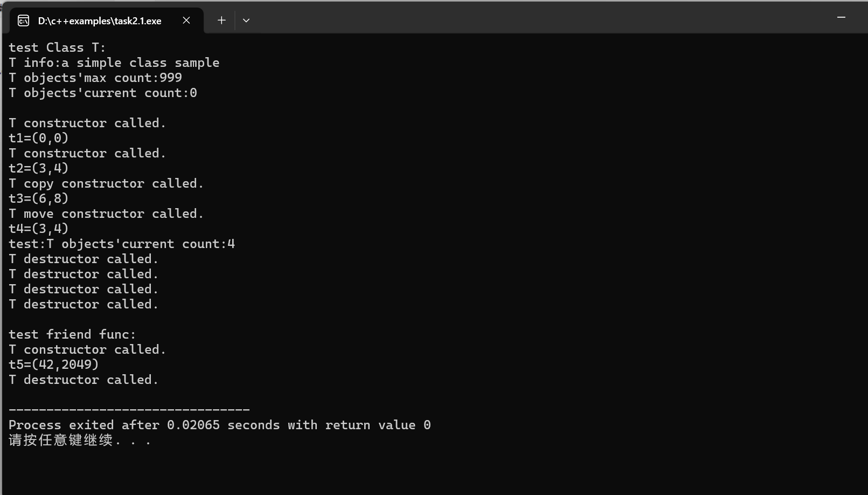Click the terminal icon on the task2.1.exe tab
Screen dimensions: 868x495
(23, 20)
